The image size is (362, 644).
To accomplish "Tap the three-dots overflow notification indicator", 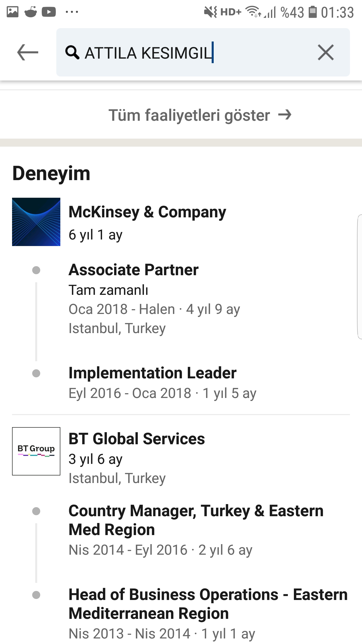I will [x=72, y=12].
